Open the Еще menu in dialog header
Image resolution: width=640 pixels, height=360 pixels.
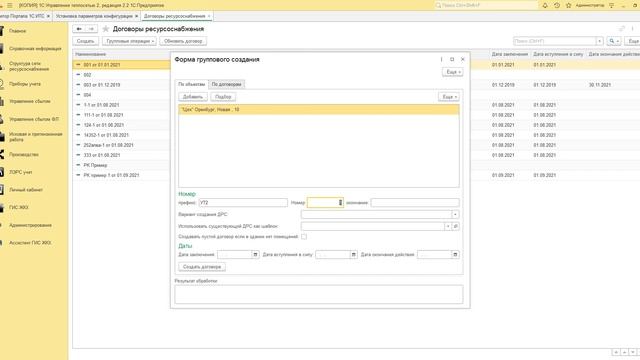coord(452,72)
